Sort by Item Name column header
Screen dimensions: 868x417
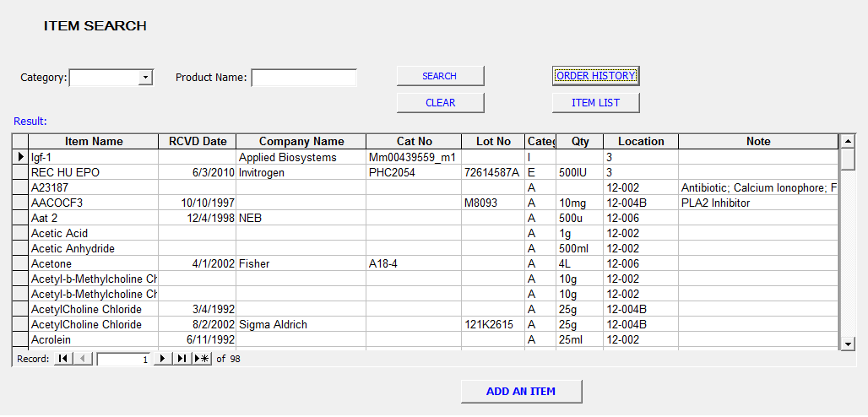pyautogui.click(x=94, y=141)
